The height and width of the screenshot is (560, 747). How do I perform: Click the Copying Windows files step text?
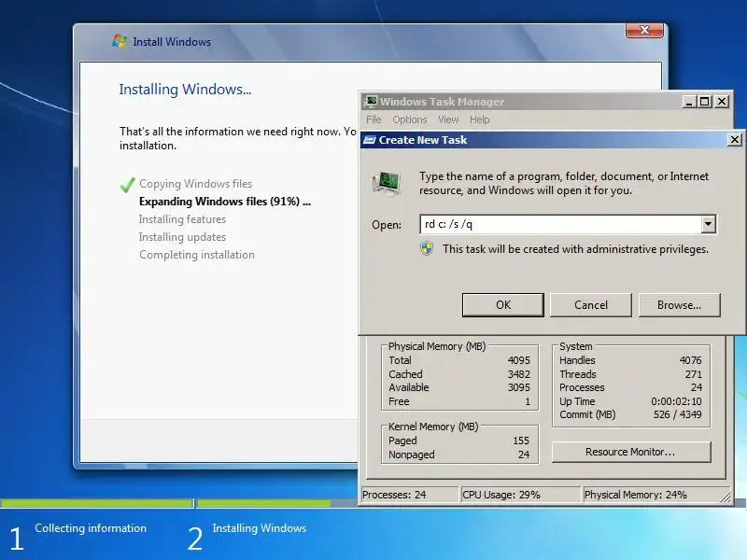195,184
